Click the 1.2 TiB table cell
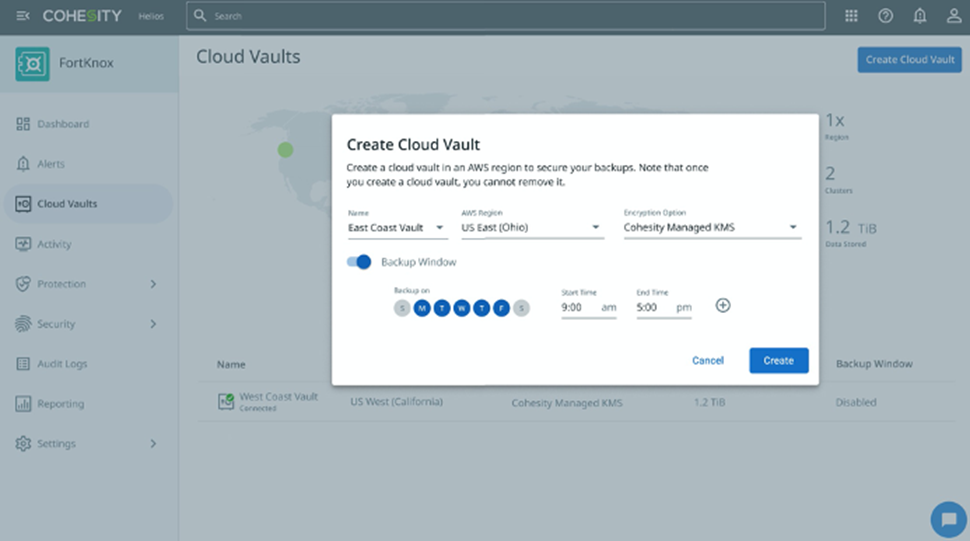Viewport: 970px width, 541px height. [x=710, y=403]
